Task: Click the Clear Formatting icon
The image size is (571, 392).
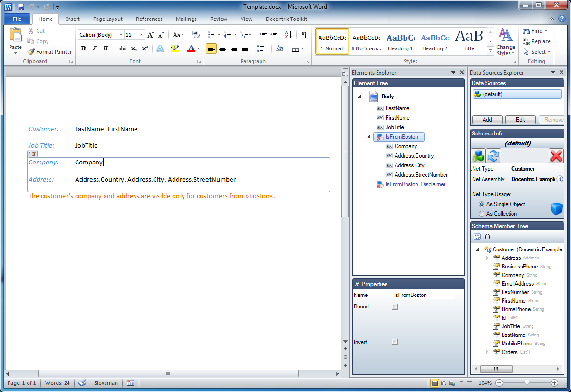Action: tap(196, 35)
